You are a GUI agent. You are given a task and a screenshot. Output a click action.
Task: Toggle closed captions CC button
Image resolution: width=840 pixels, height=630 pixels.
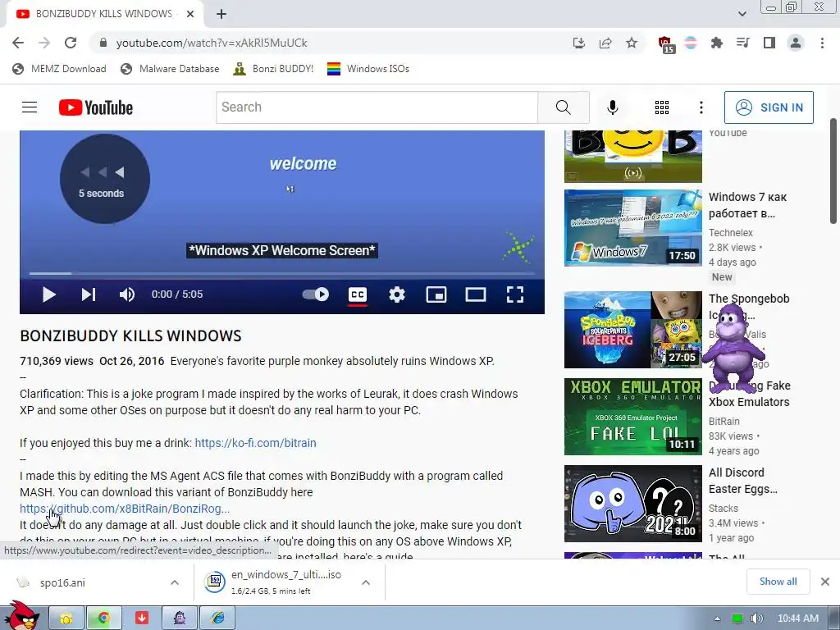point(358,294)
